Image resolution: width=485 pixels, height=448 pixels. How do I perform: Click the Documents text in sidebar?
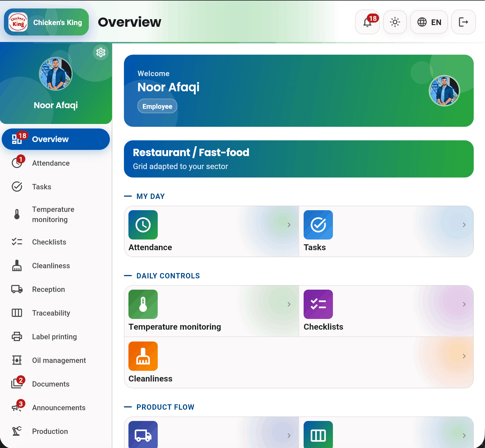(51, 384)
